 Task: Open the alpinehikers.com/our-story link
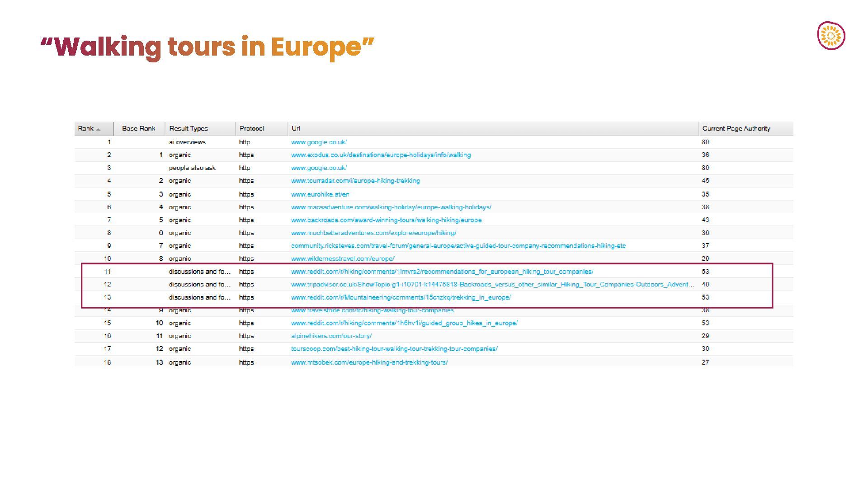331,336
